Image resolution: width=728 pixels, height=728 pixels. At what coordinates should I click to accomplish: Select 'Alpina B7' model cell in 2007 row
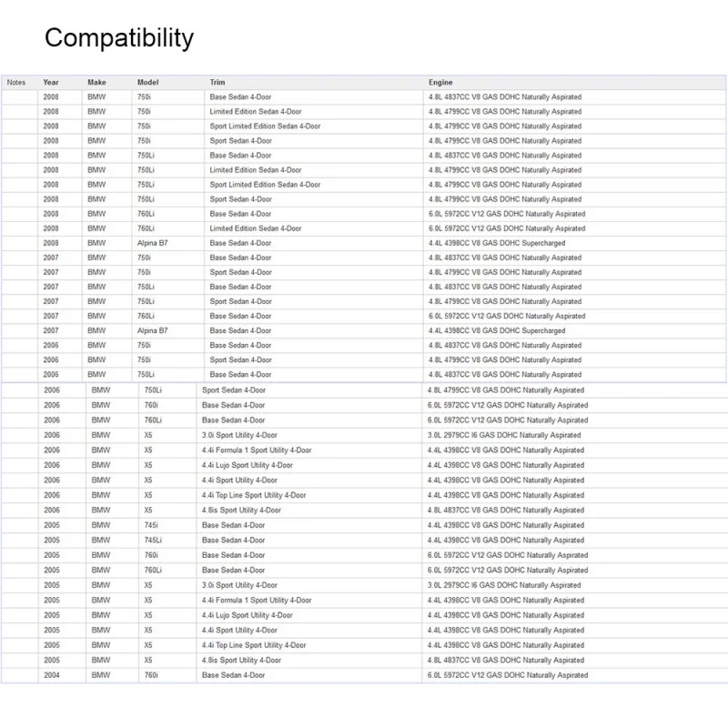click(152, 330)
